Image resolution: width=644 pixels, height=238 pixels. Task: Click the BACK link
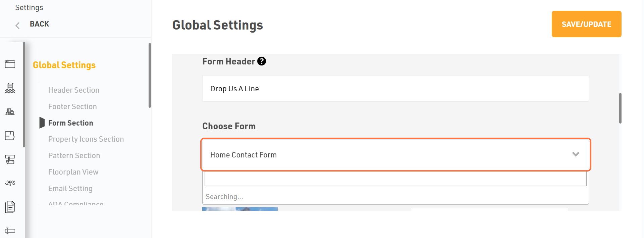39,24
